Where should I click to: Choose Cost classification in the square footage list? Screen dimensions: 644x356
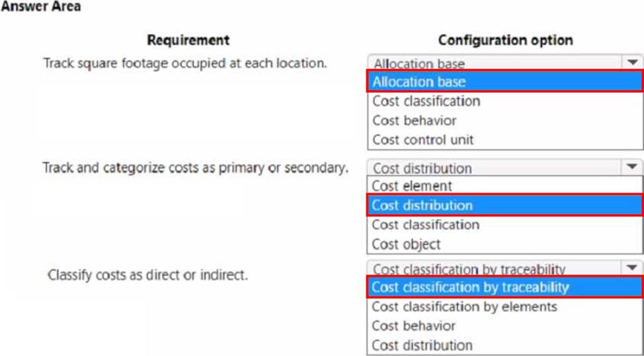point(426,101)
